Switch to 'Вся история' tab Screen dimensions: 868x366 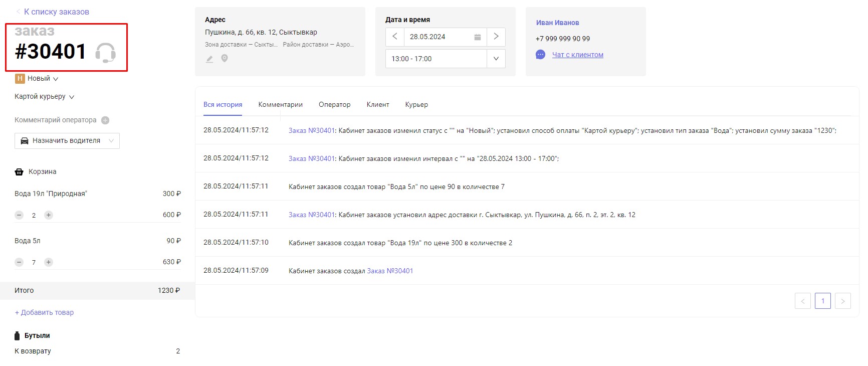(x=223, y=104)
